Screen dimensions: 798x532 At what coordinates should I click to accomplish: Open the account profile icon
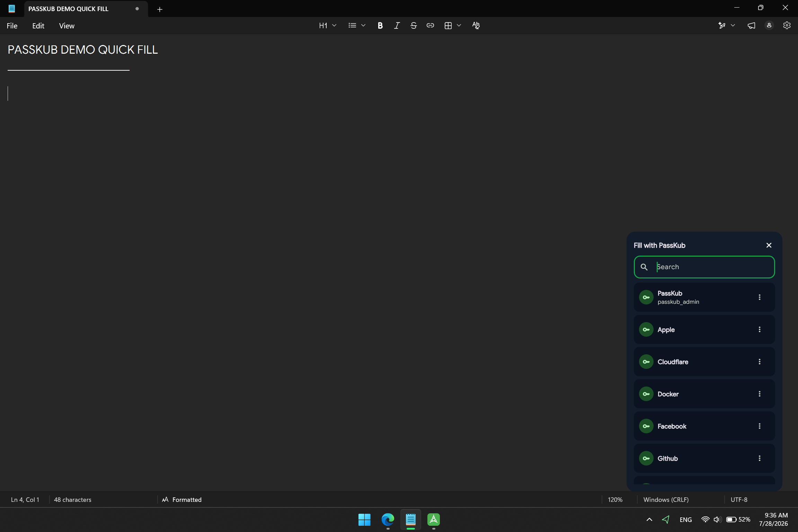point(769,26)
